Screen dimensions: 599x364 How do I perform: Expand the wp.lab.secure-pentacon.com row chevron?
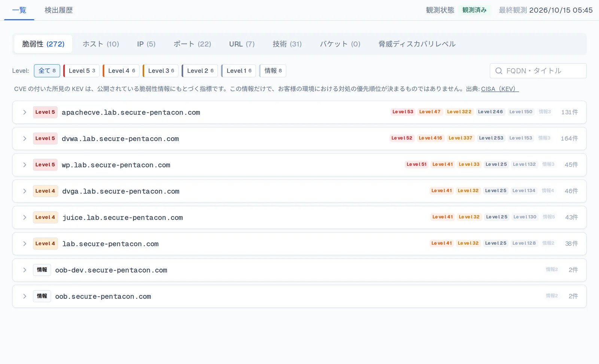coord(25,165)
